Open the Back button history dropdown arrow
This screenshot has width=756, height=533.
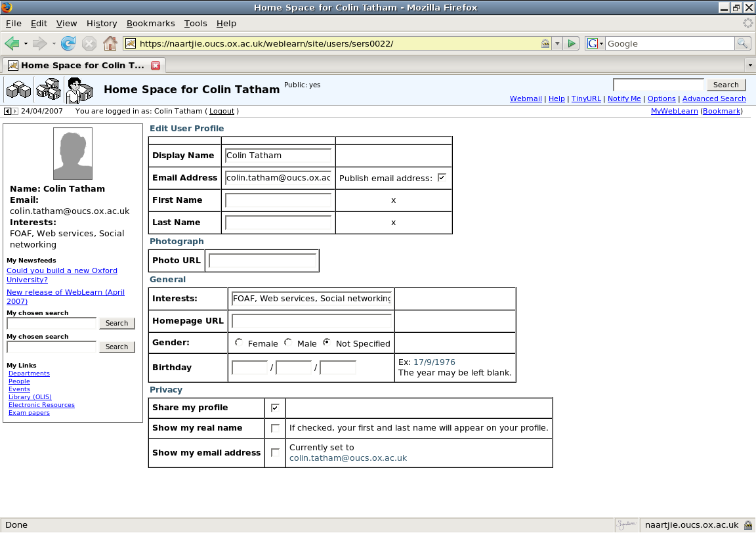(26, 44)
